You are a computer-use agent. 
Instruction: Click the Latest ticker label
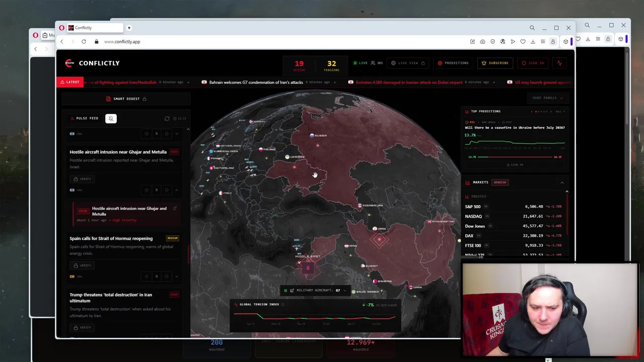tap(70, 82)
